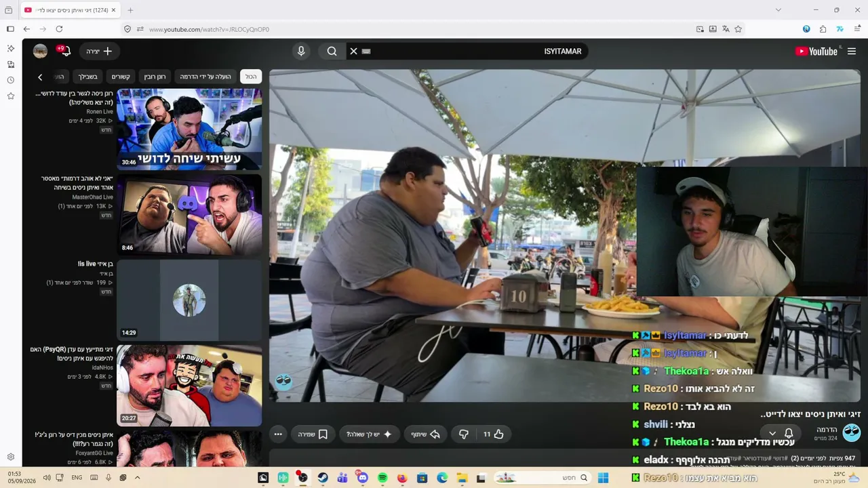Screen dimensions: 868x488
Task: Focus the YouTube search field reading ISYITAMAR
Action: [x=468, y=51]
